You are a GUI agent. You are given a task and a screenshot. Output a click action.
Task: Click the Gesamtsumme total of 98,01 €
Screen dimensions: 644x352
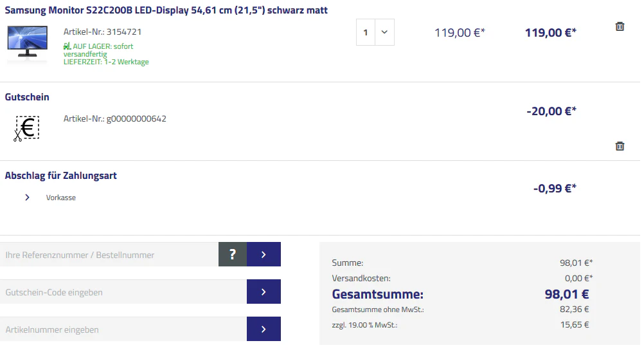pos(567,295)
